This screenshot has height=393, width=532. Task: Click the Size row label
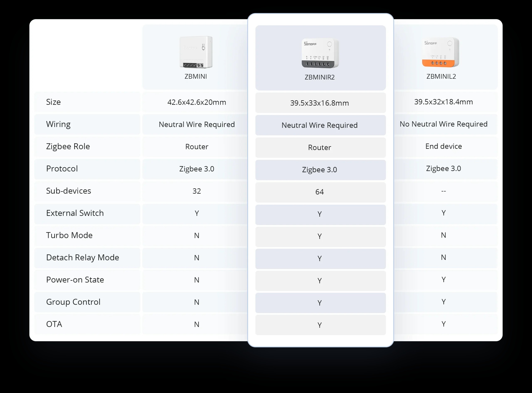pyautogui.click(x=53, y=102)
